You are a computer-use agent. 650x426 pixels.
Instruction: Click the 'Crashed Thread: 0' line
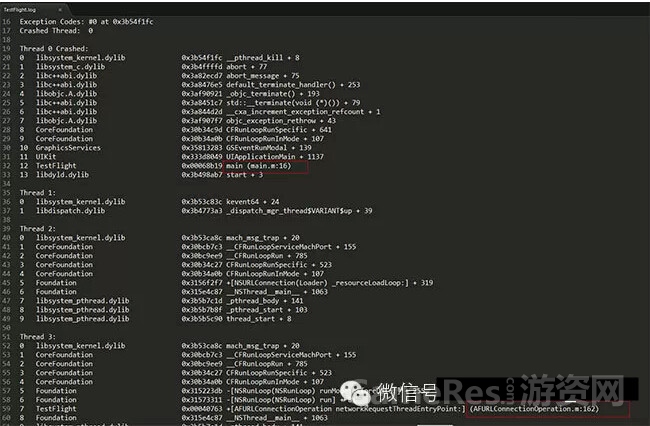(56, 31)
